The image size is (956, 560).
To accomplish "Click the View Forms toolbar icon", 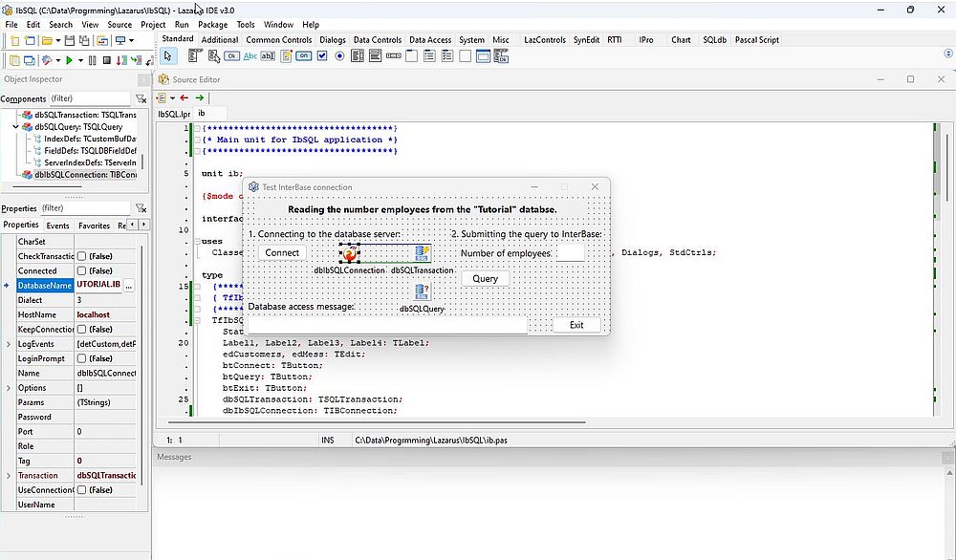I will (30, 60).
